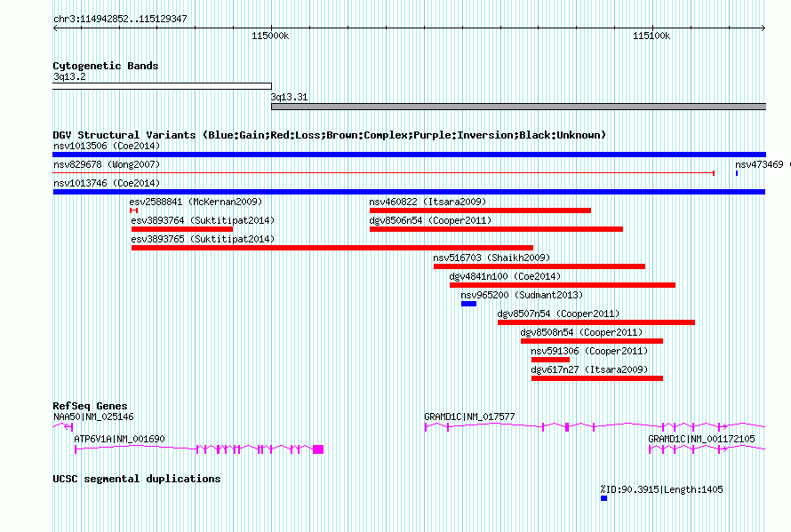The height and width of the screenshot is (532, 791).
Task: Click the nsv591306 (Cooper2011) label
Action: (x=589, y=351)
